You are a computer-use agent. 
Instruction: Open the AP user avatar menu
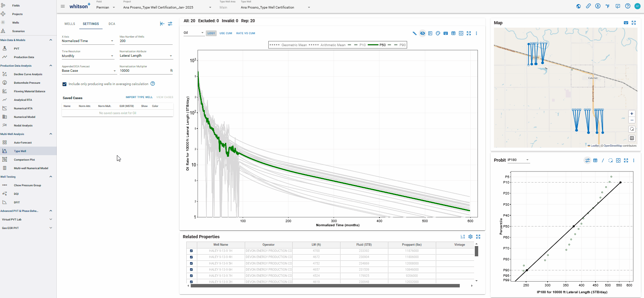coord(637,6)
